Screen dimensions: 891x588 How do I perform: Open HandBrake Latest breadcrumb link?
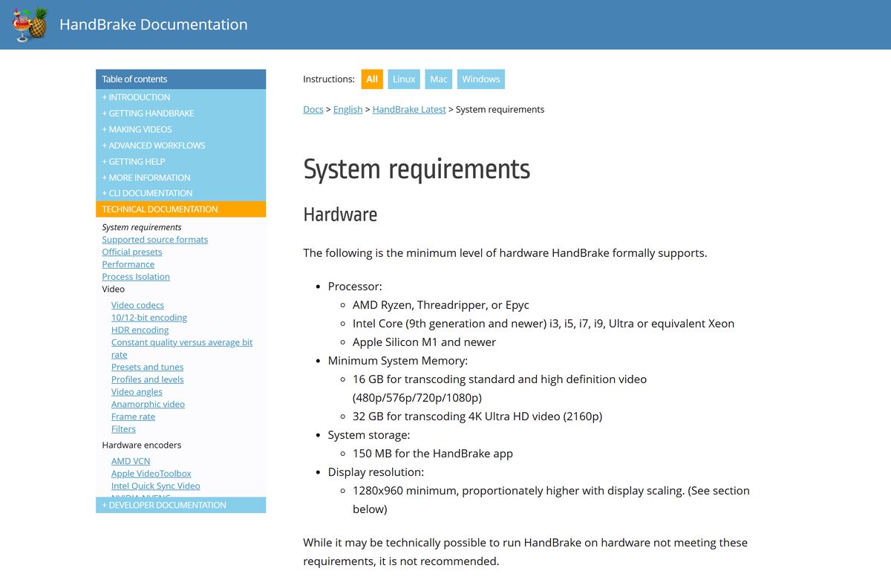tap(409, 109)
